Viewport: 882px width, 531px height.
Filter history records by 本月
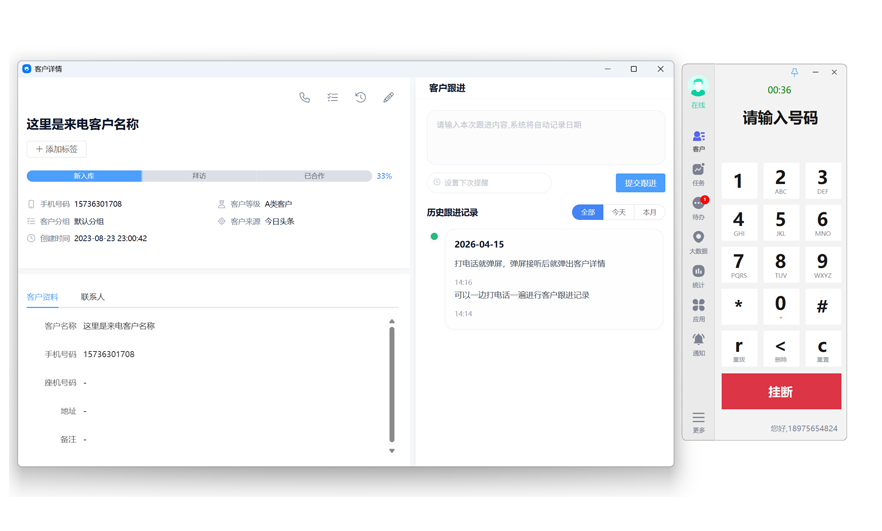point(650,212)
